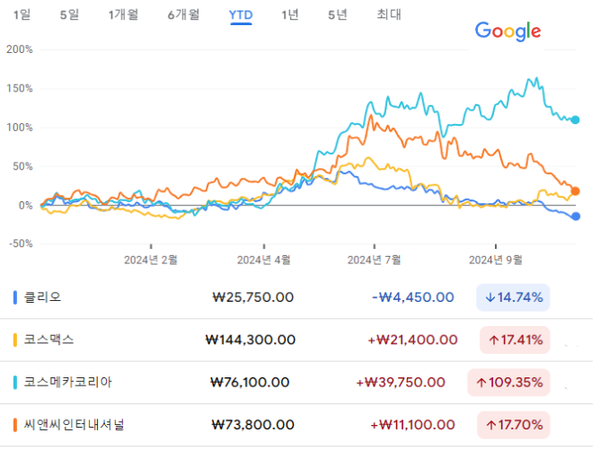
Task: Click the active YTD tab
Action: tap(240, 14)
